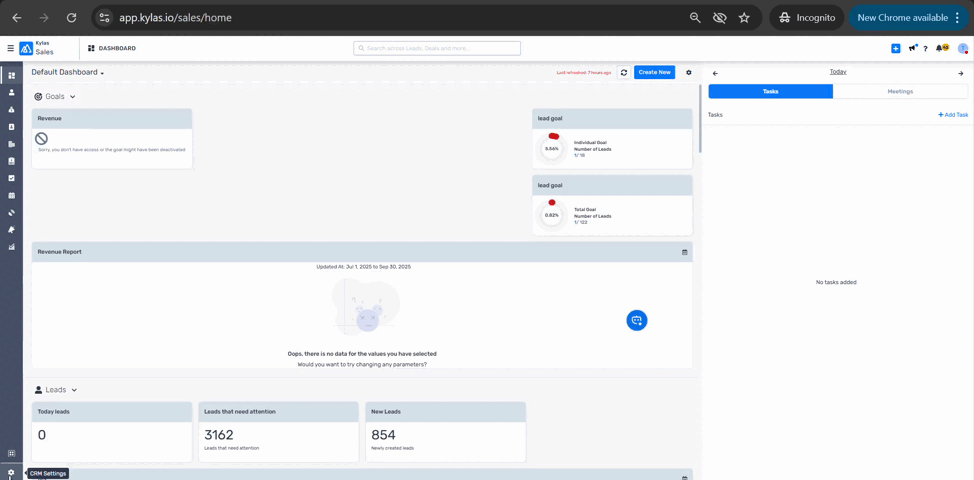
Task: Switch to the Tasks tab
Action: point(770,91)
